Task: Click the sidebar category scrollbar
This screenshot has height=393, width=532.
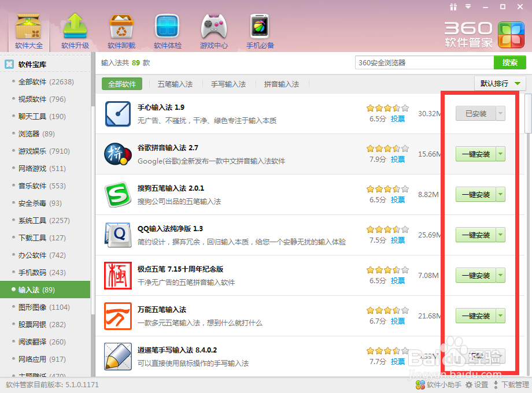Action: [x=93, y=210]
